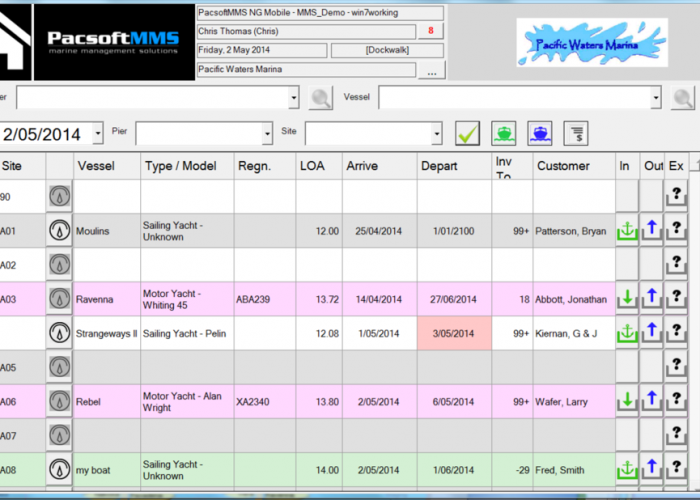Click the magnifier search beside the top-left dropdown
This screenshot has height=500, width=700.
[x=321, y=98]
